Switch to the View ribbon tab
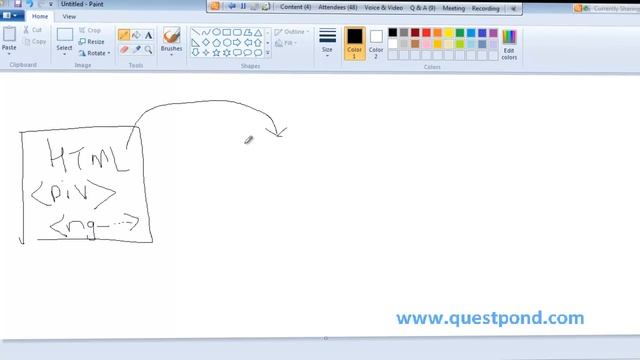The image size is (640, 360). (x=69, y=17)
